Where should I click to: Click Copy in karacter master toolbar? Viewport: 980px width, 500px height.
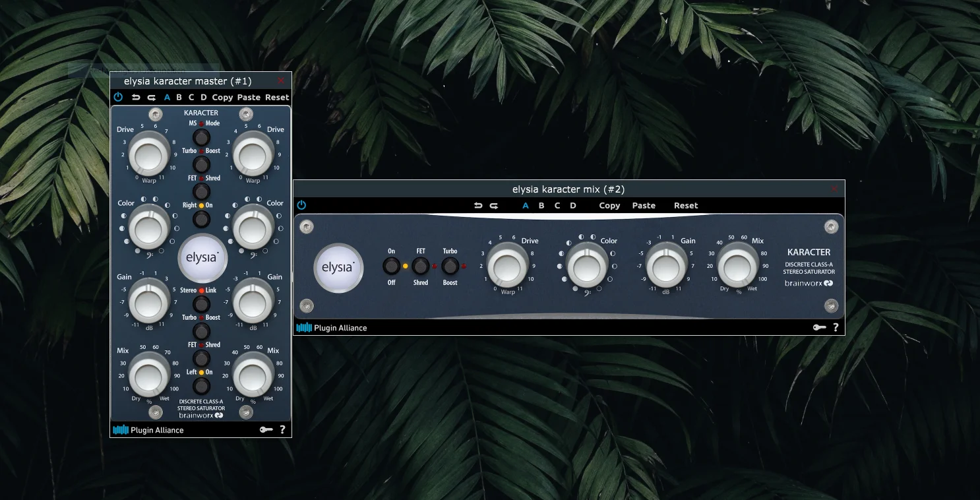222,97
